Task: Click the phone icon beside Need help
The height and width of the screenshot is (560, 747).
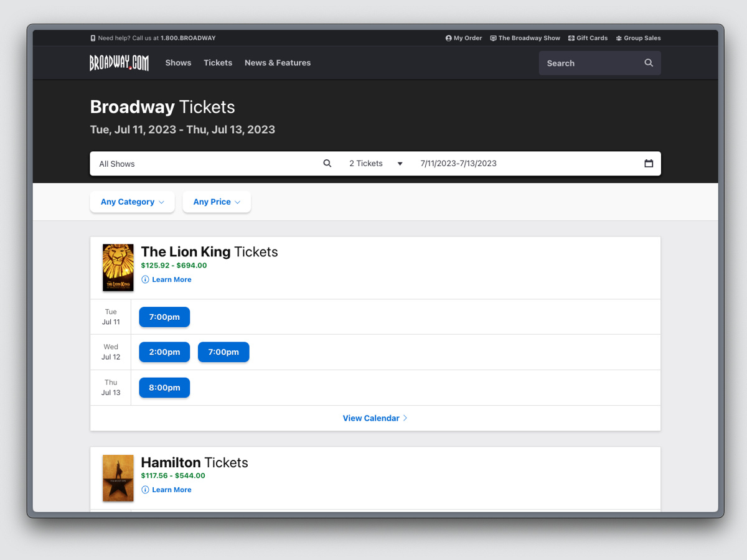Action: 93,38
